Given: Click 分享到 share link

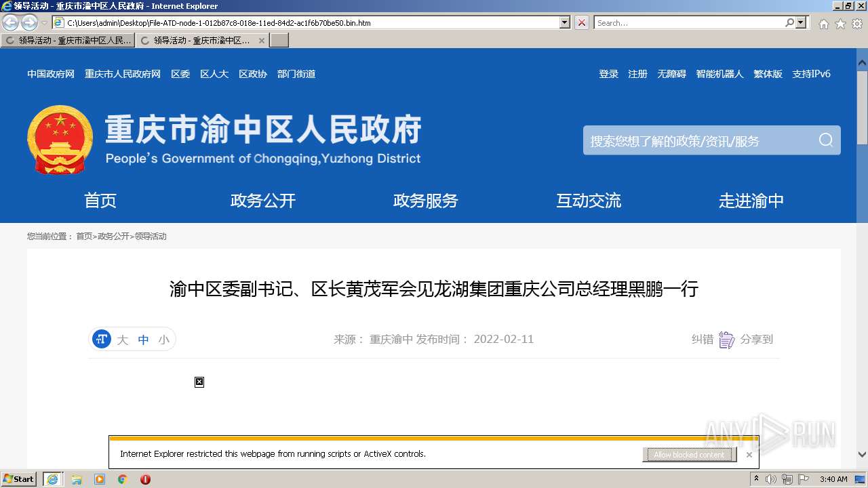Looking at the screenshot, I should tap(757, 340).
